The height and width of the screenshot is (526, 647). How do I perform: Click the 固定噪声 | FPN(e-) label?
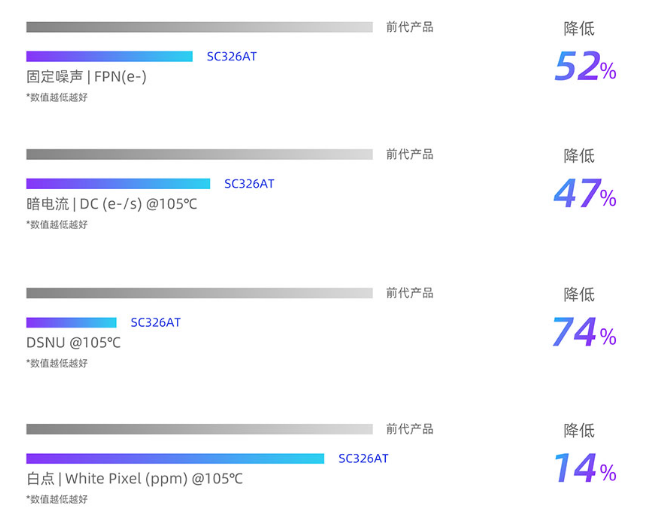point(86,77)
